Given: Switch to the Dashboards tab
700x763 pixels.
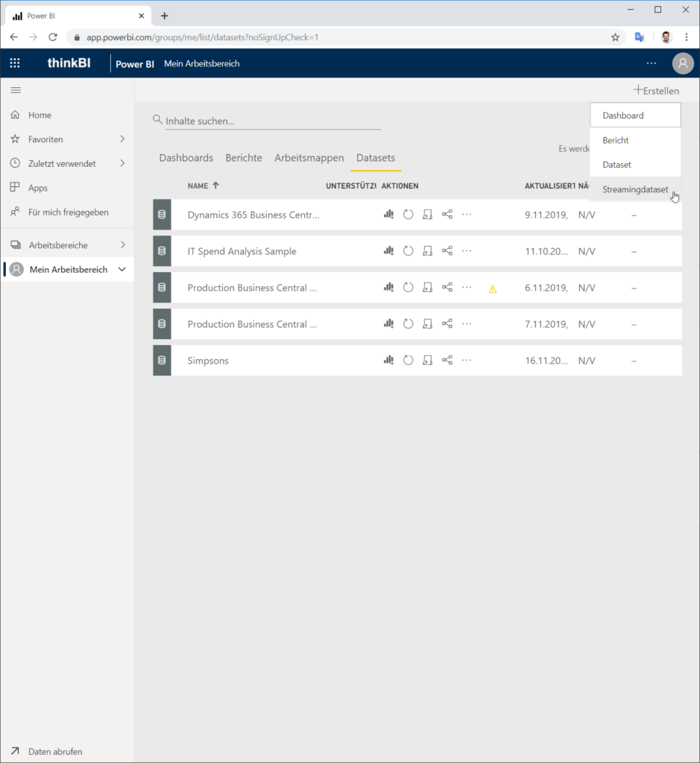Looking at the screenshot, I should [x=186, y=158].
